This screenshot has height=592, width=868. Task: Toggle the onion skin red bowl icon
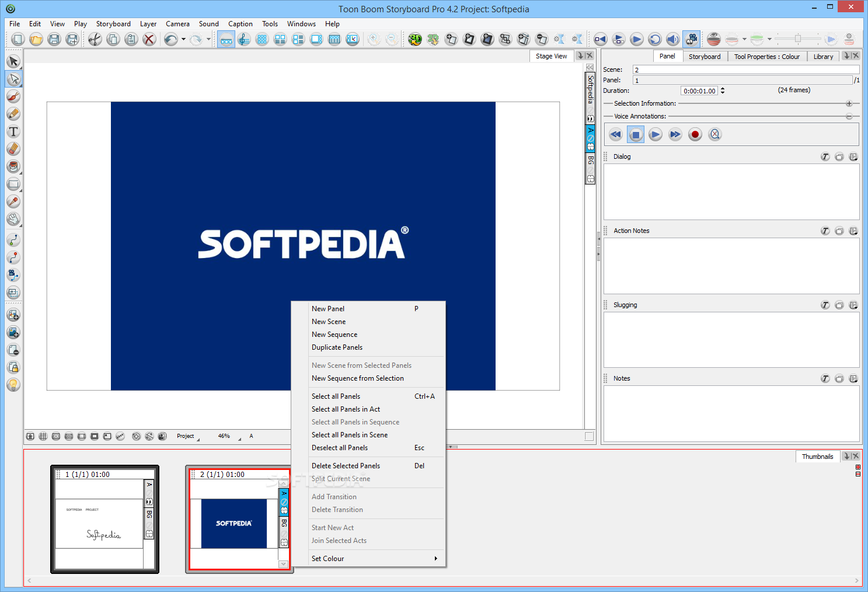point(713,39)
